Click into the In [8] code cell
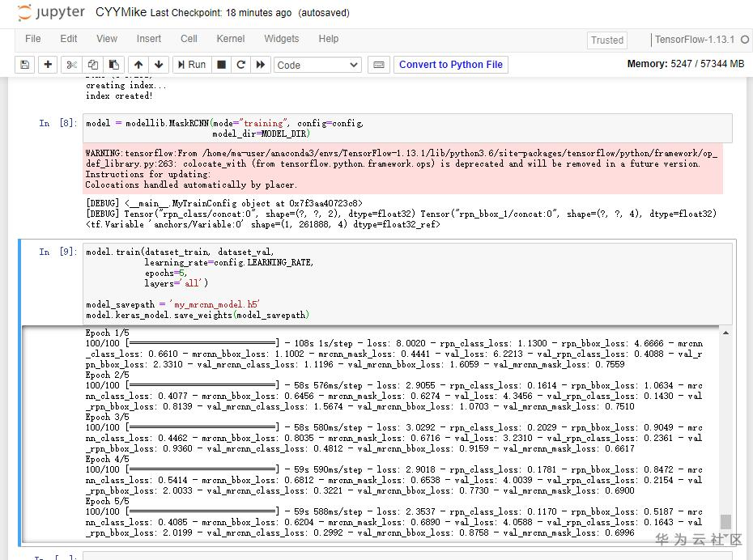Viewport: 753px width, 560px height. point(407,128)
